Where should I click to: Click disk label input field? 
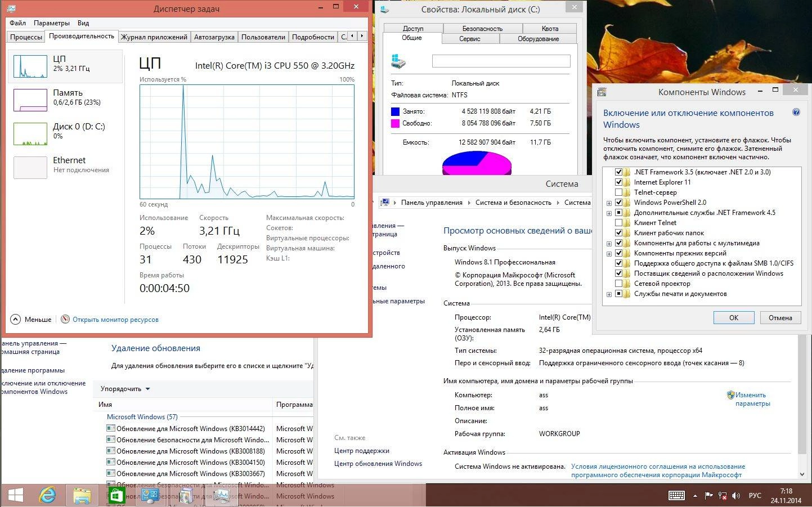pos(501,61)
